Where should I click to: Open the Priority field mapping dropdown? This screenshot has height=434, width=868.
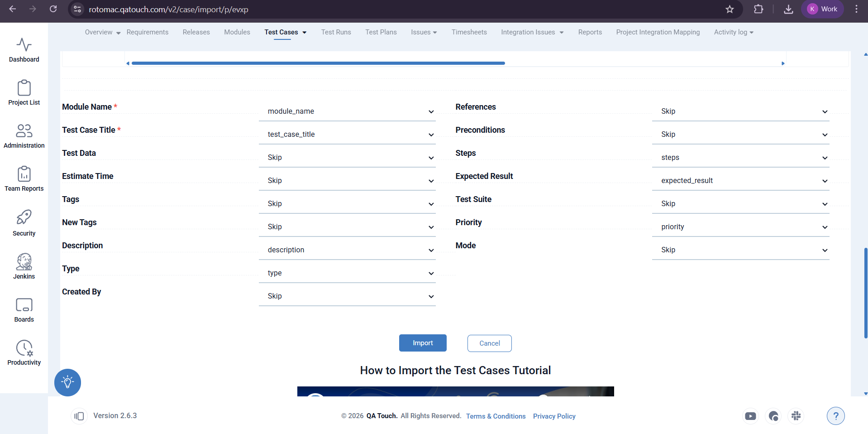[x=740, y=227]
